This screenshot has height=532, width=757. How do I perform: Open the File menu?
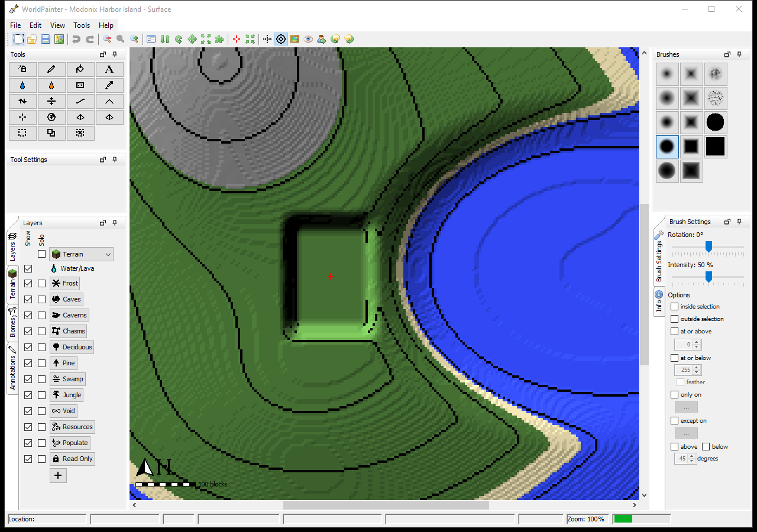coord(15,25)
